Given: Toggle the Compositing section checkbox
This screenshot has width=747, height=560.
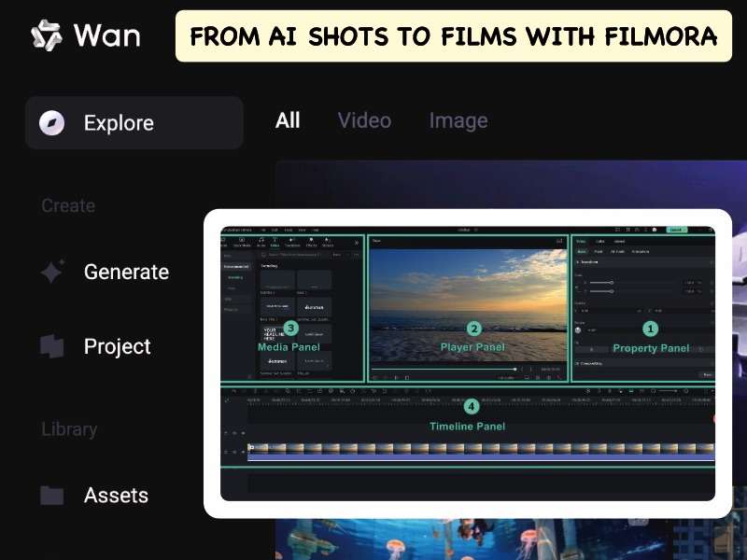Looking at the screenshot, I should pyautogui.click(x=577, y=363).
